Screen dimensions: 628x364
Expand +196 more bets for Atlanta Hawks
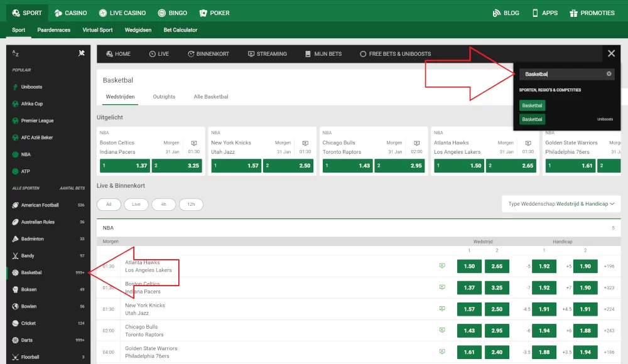point(609,266)
